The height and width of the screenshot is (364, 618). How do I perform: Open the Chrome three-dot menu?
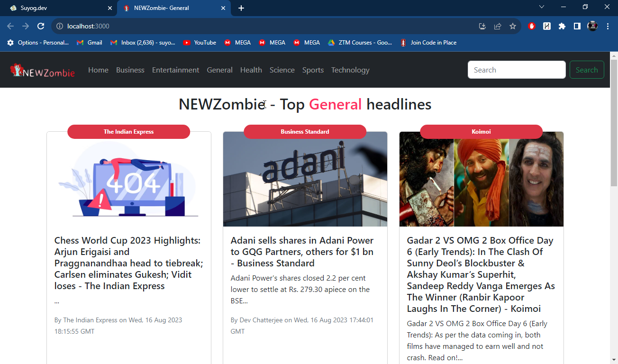click(608, 26)
